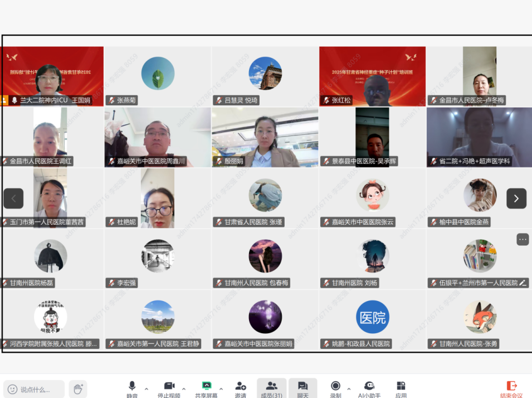
Task: Click the 说点什么 chat input field
Action: pyautogui.click(x=35, y=389)
